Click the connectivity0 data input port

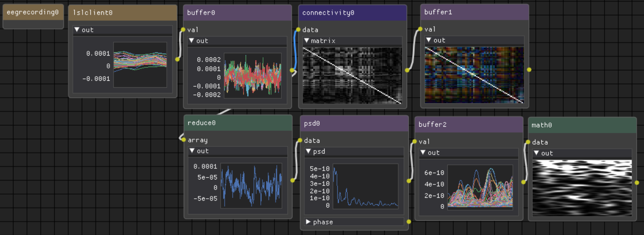tap(298, 30)
